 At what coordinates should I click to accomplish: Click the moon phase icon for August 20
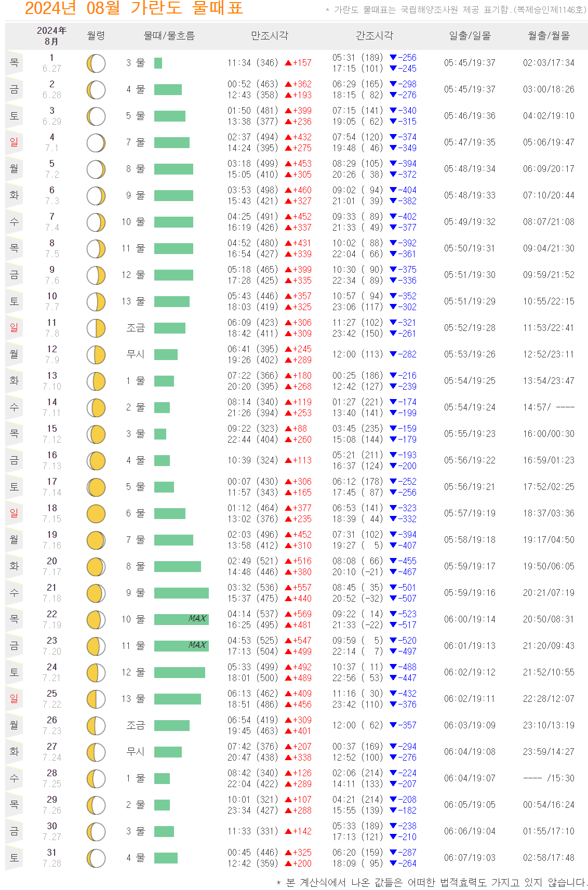point(96,567)
